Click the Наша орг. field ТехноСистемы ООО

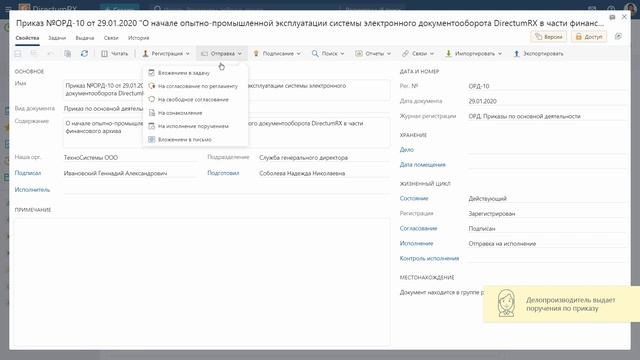coord(130,158)
